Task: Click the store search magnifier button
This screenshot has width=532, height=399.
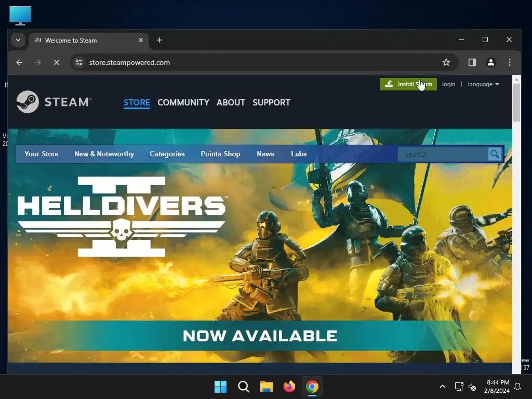Action: click(x=495, y=154)
